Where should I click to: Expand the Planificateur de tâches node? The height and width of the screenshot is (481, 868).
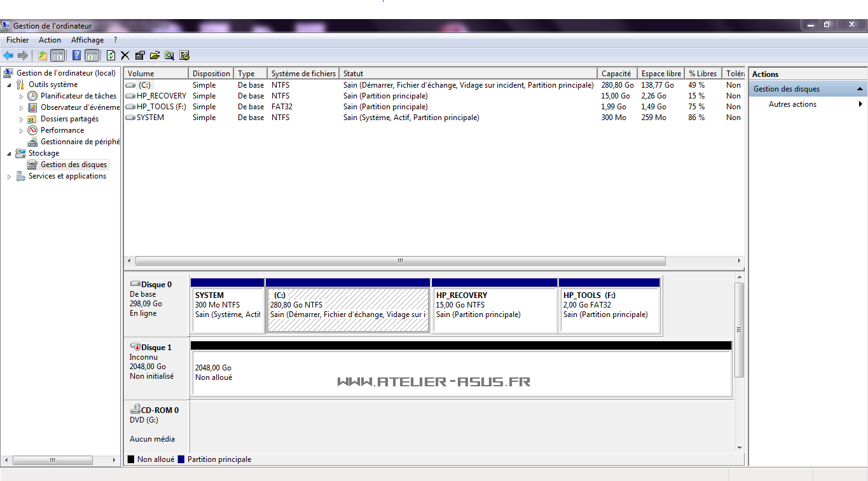point(21,97)
